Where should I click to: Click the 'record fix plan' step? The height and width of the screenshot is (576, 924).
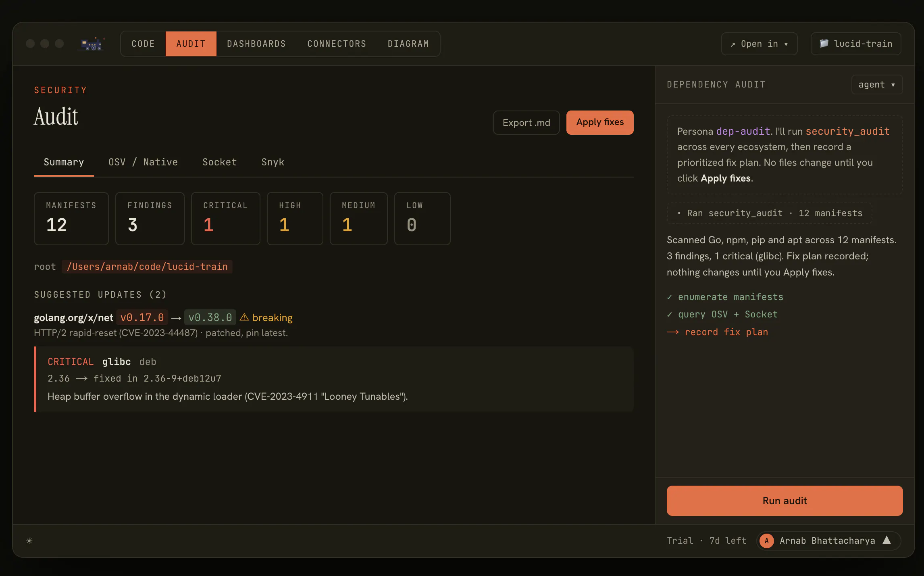(718, 332)
